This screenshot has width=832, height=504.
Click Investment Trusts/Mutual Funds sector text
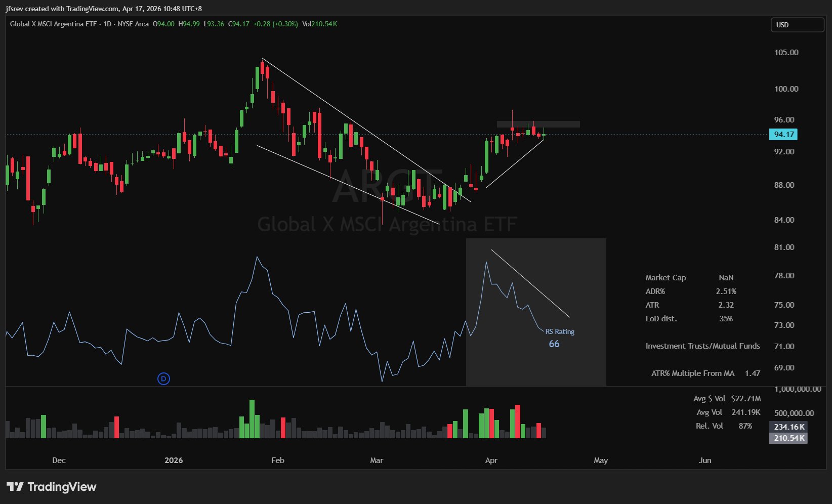(x=702, y=346)
